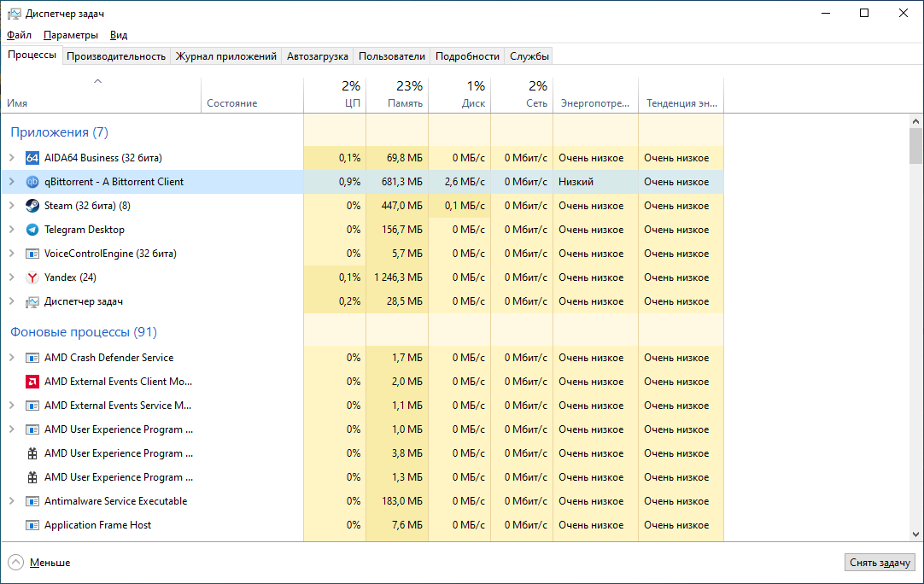The image size is (924, 584).
Task: Sort by the Имя column header
Action: pyautogui.click(x=101, y=95)
